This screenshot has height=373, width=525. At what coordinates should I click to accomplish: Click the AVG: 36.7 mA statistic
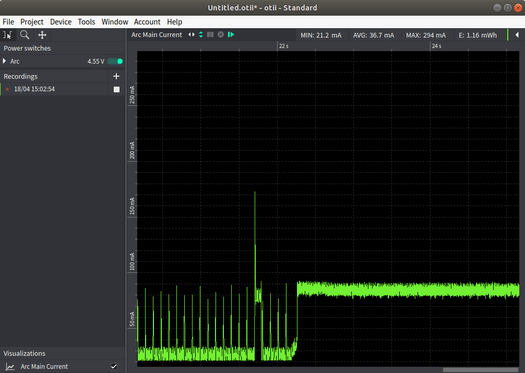click(x=373, y=35)
